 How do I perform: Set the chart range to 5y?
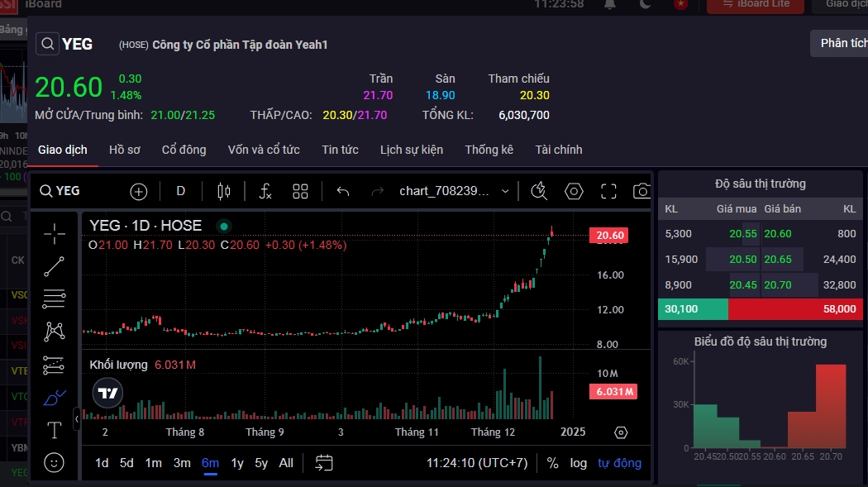click(x=261, y=463)
